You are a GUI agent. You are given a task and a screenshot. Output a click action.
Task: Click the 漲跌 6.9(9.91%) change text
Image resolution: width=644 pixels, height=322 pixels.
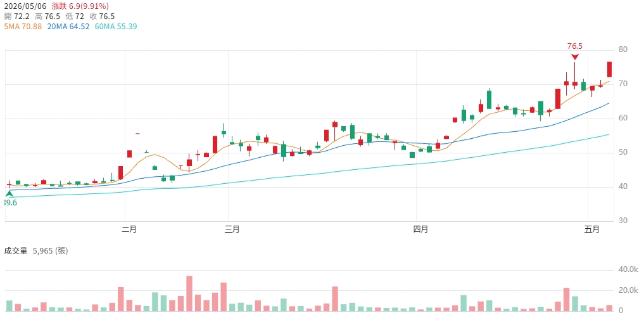80,6
